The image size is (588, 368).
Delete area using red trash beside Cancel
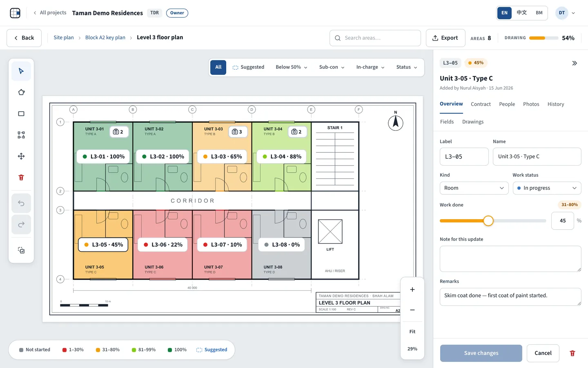coord(572,353)
